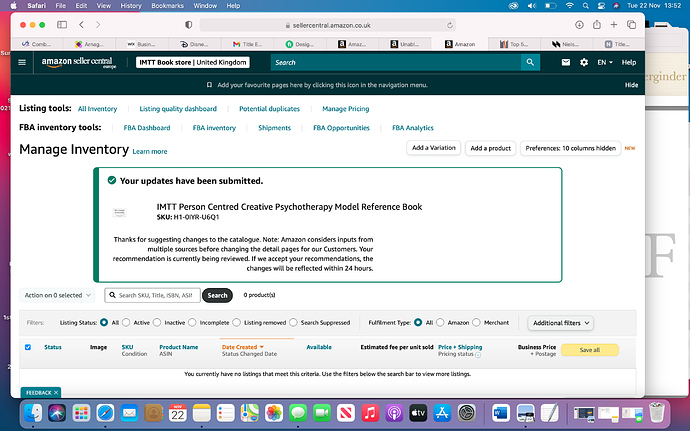
Task: Select Listing removed status filter
Action: [x=237, y=323]
